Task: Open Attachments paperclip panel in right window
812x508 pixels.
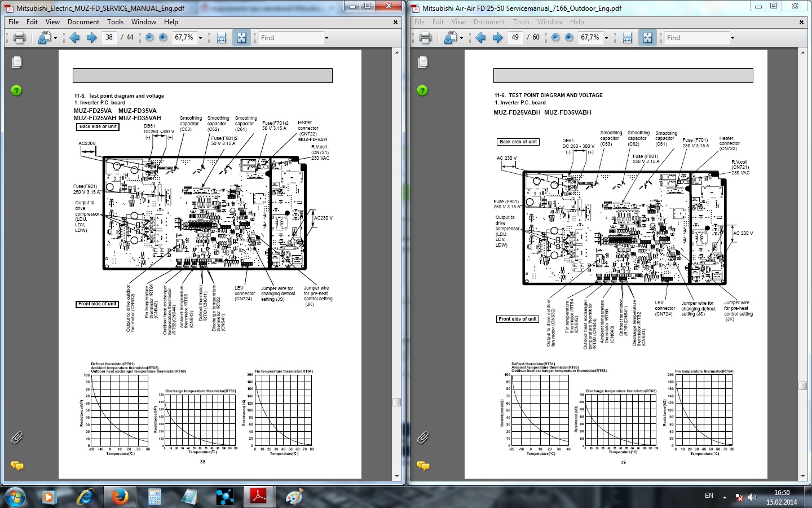Action: pyautogui.click(x=423, y=437)
